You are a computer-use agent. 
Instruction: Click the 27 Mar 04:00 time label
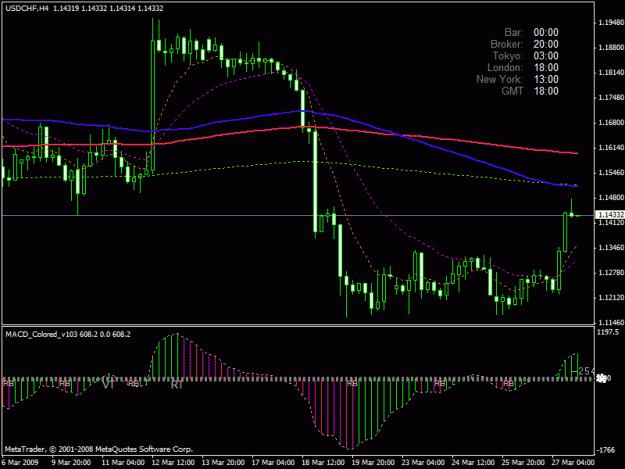(x=573, y=462)
